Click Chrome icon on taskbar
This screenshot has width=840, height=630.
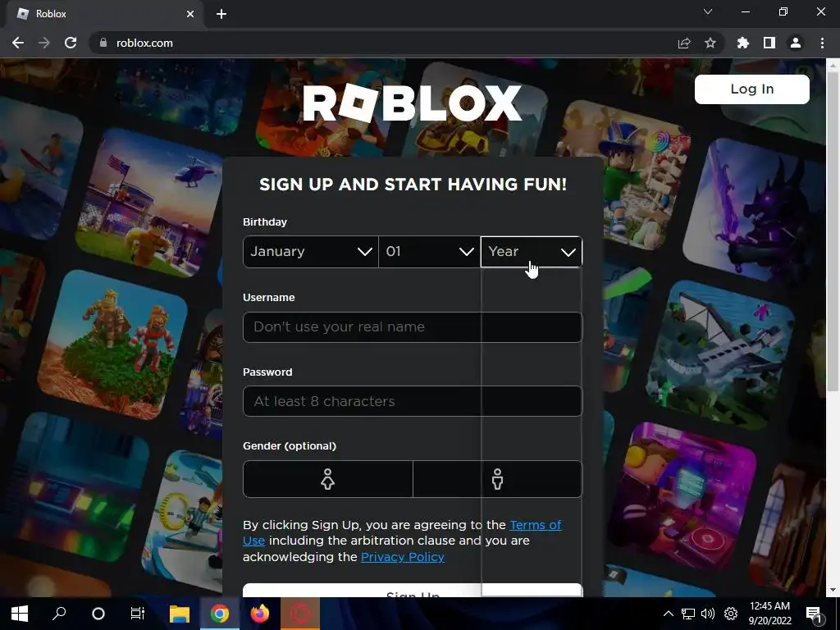tap(220, 614)
